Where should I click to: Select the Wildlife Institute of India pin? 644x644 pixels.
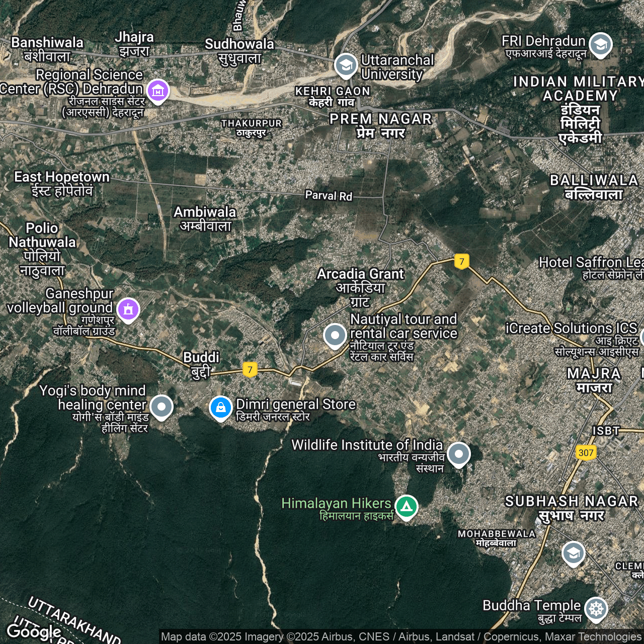point(458,454)
